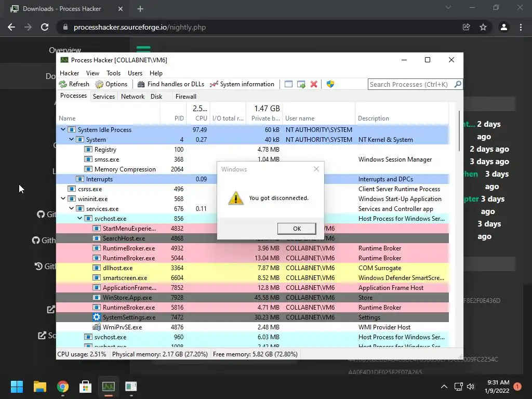Open a new browser tab
The image size is (532, 399).
pyautogui.click(x=140, y=9)
